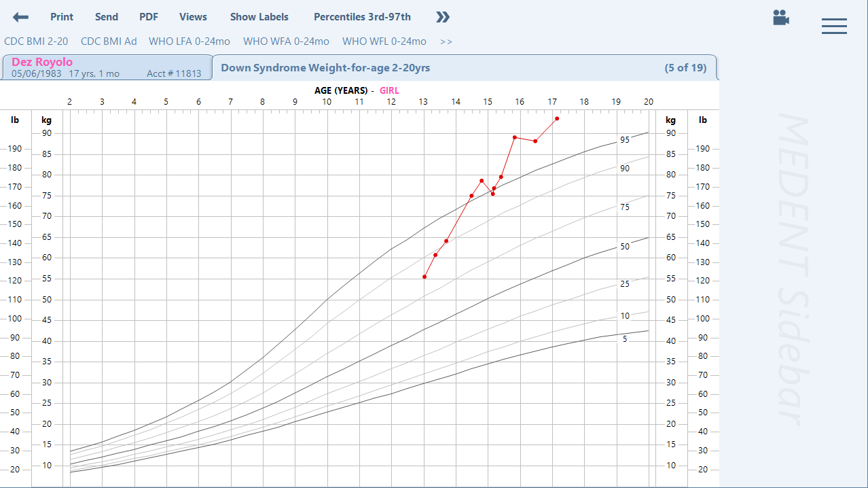
Task: Click Print to print the growth chart
Action: coord(62,16)
